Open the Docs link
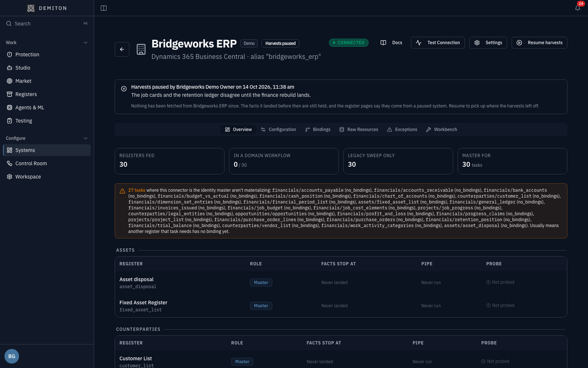Viewport: 588px width, 368px height. (x=391, y=43)
